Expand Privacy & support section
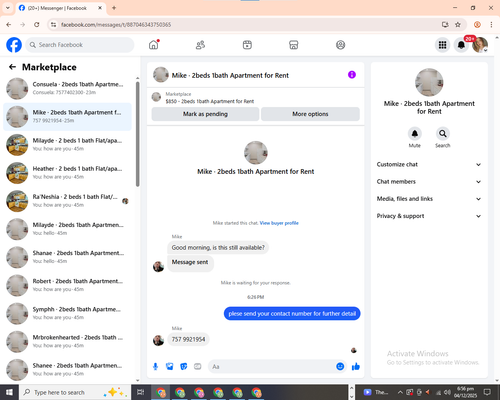 429,216
